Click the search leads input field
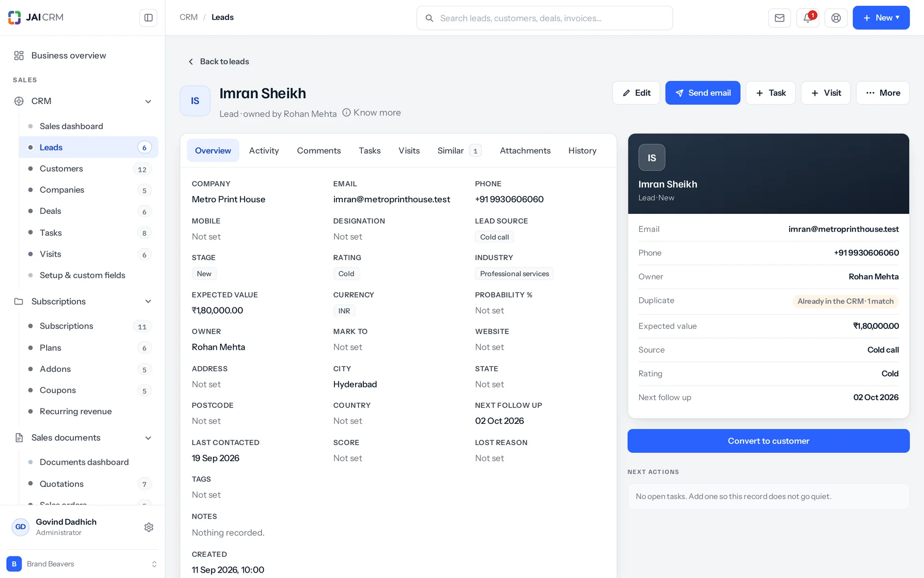924x578 pixels. (544, 18)
